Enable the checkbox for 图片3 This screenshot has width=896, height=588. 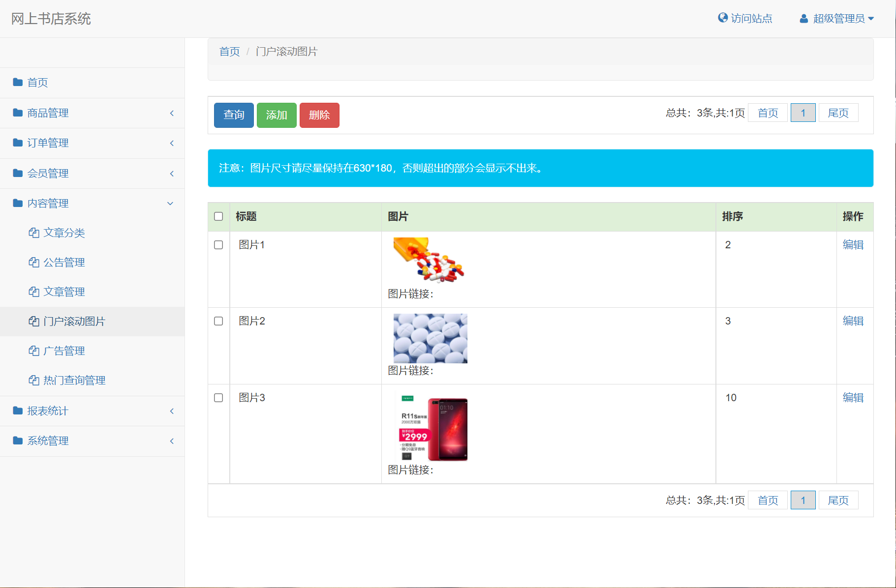tap(218, 398)
